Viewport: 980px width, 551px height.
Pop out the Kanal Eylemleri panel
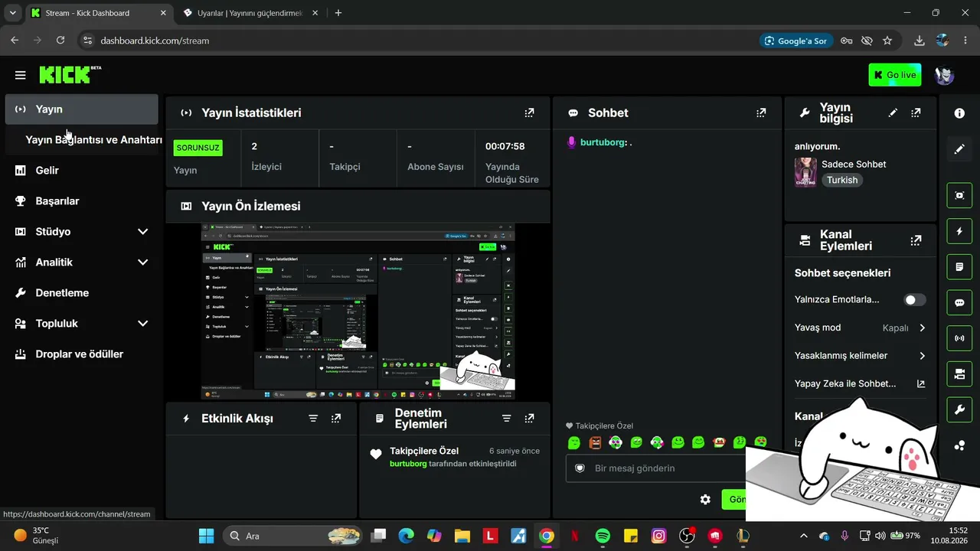point(916,240)
